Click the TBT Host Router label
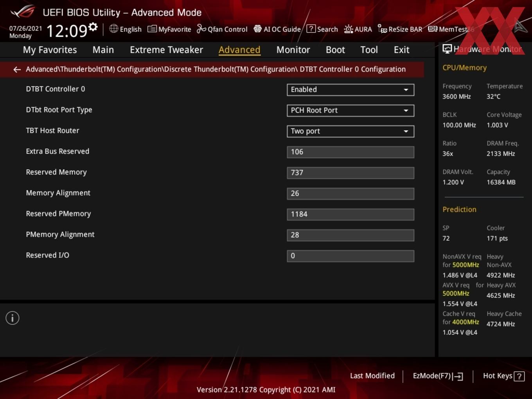The width and height of the screenshot is (532, 399). point(52,130)
